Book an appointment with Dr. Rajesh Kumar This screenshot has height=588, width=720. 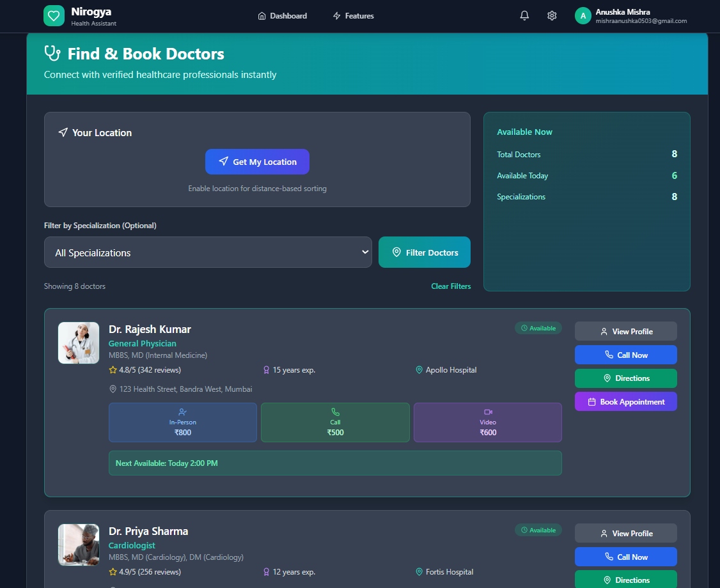[625, 401]
